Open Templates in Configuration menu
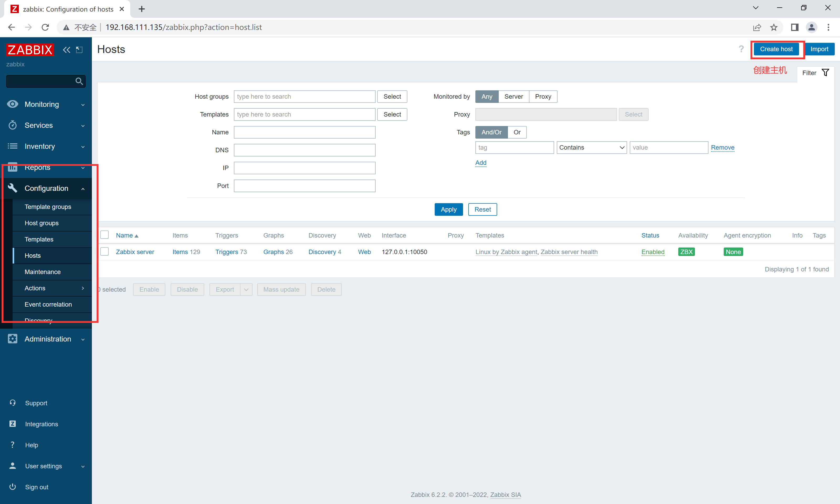The height and width of the screenshot is (504, 840). pos(52,239)
